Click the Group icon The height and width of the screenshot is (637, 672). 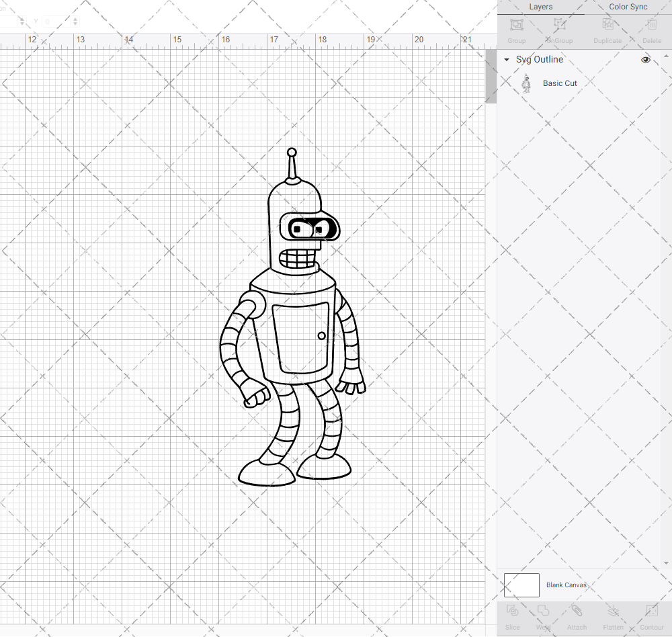[x=516, y=28]
